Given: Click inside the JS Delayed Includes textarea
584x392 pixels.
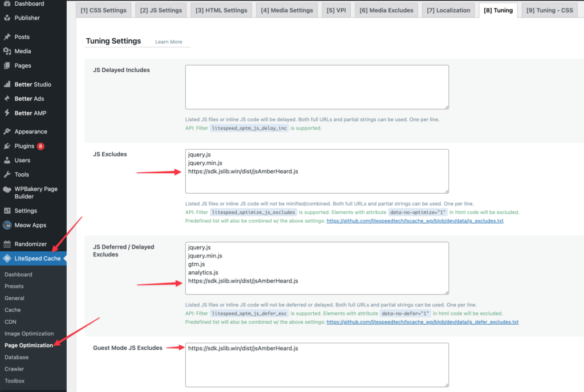Looking at the screenshot, I should point(317,87).
